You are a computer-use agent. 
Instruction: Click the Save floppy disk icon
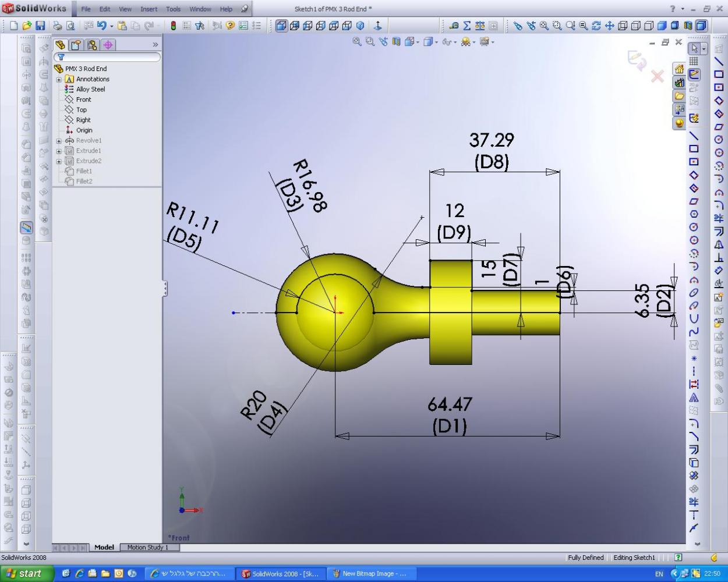click(x=40, y=26)
